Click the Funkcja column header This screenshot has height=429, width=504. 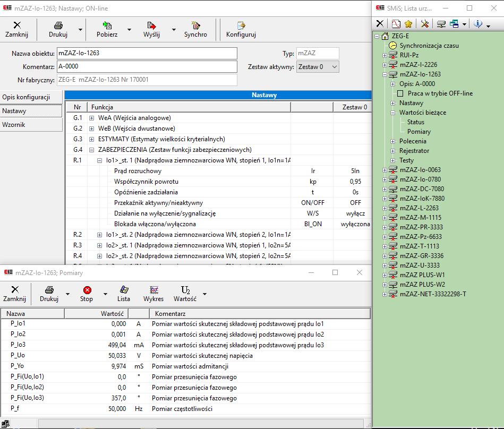(189, 107)
